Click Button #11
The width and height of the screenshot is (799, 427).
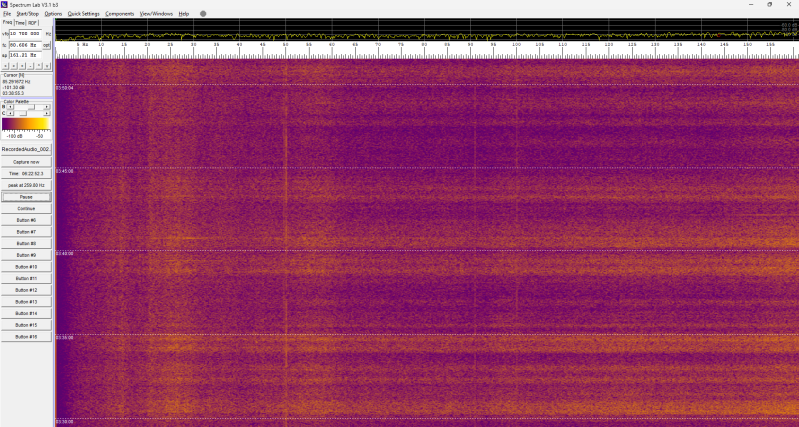[x=26, y=279]
